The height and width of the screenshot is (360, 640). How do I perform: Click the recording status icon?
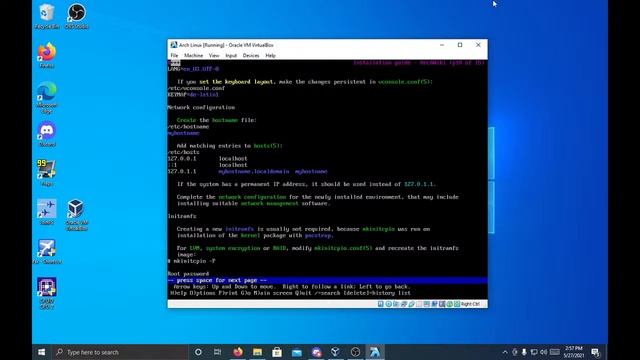[x=434, y=304]
